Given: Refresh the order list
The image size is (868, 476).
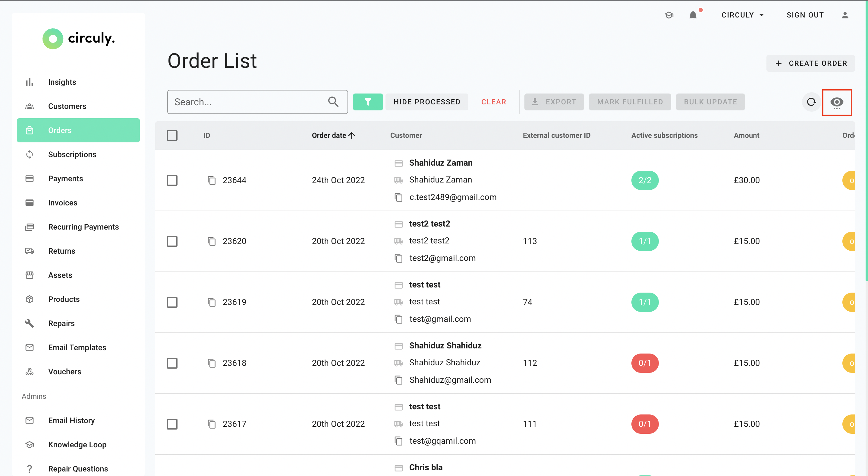Looking at the screenshot, I should [x=811, y=102].
